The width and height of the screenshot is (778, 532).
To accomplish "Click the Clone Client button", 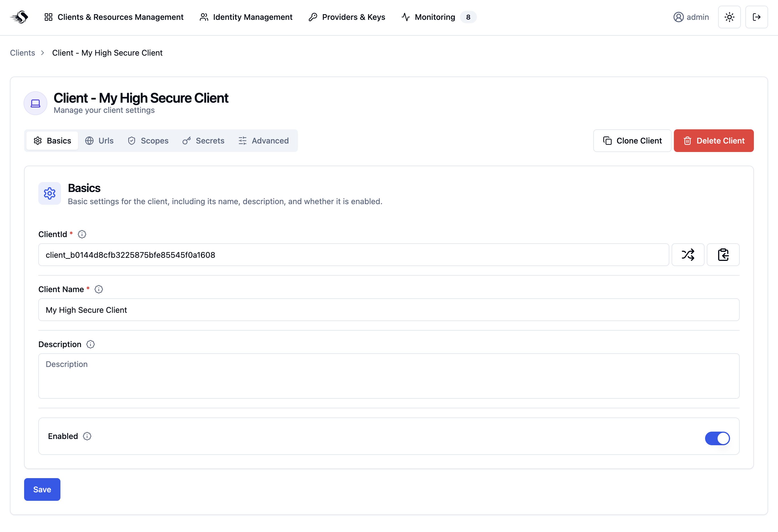I will coord(632,141).
